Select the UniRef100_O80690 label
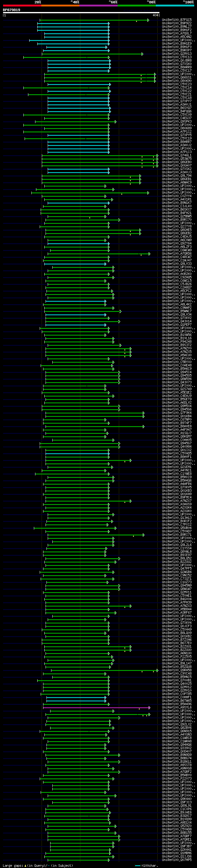The width and height of the screenshot is (197, 868). point(176,81)
